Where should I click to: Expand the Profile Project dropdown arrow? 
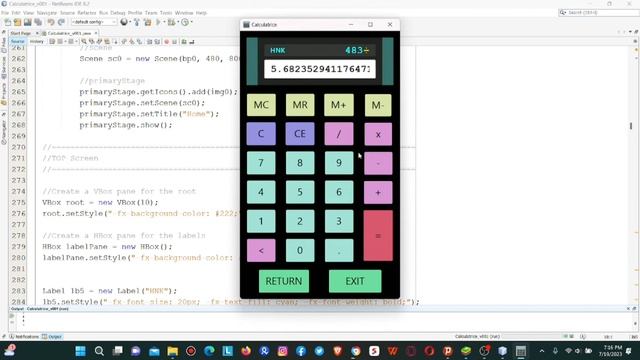pos(191,22)
